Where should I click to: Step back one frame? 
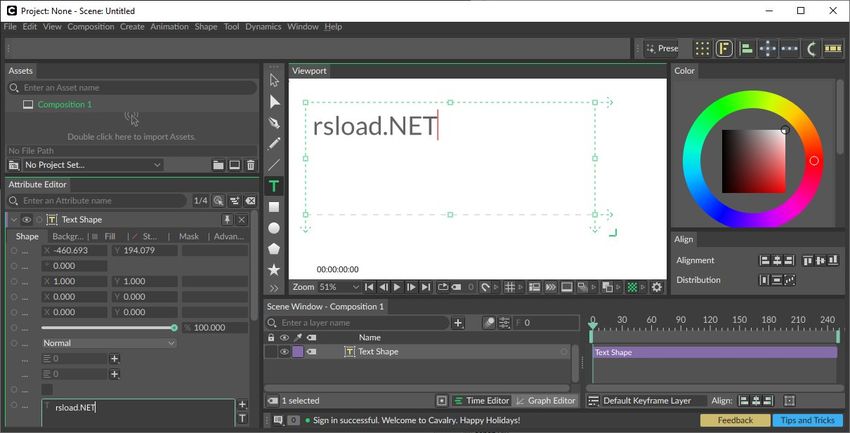tap(383, 287)
